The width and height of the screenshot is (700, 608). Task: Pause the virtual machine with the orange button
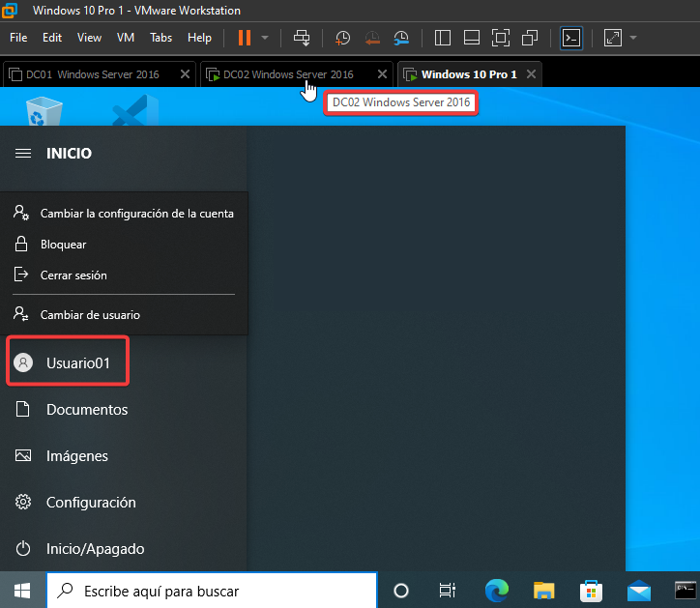(x=244, y=38)
